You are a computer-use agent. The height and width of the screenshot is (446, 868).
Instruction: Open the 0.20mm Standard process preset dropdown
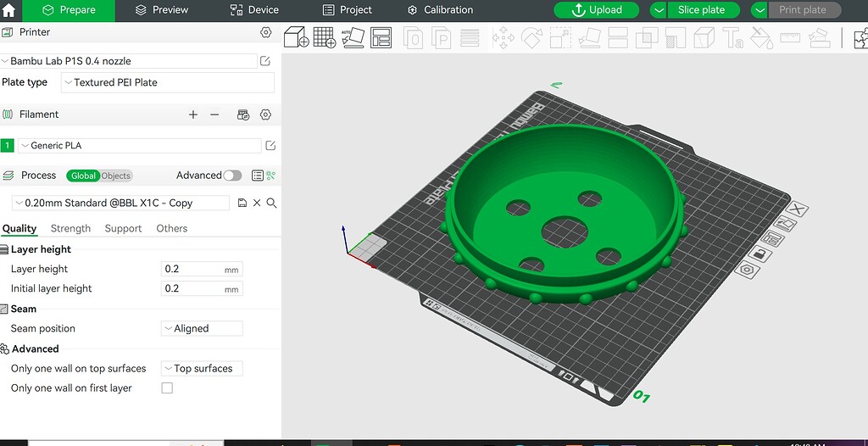click(x=120, y=203)
